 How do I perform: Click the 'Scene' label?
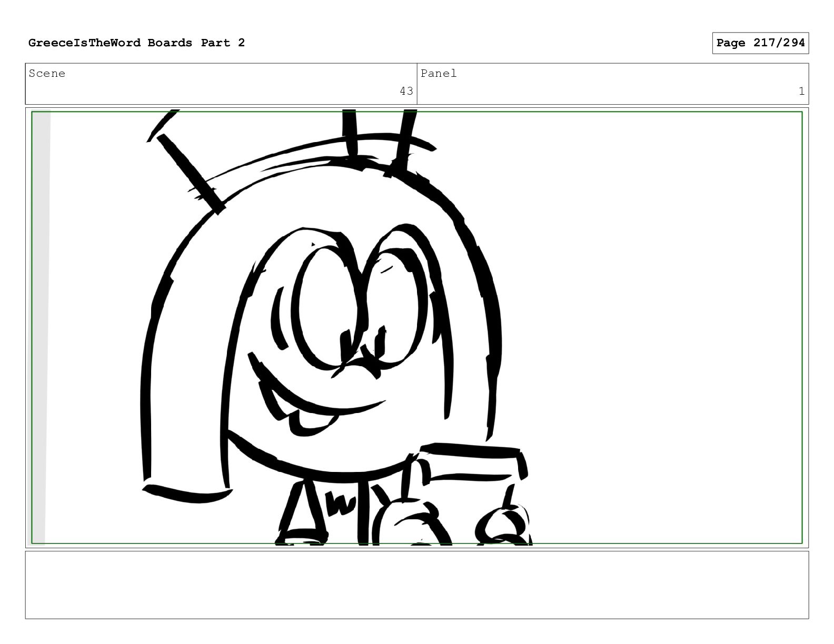pyautogui.click(x=47, y=74)
